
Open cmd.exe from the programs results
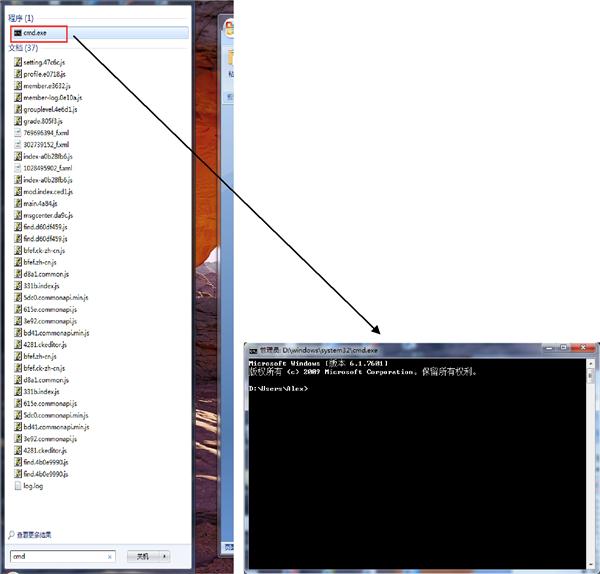tap(99, 33)
